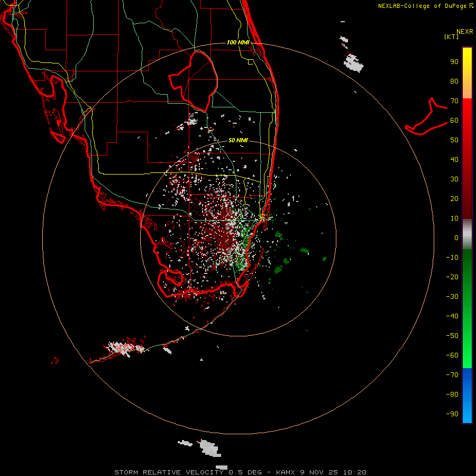Viewport: 476px width, 476px height.
Task: Click the 90 value on velocity scale
Action: pos(454,62)
